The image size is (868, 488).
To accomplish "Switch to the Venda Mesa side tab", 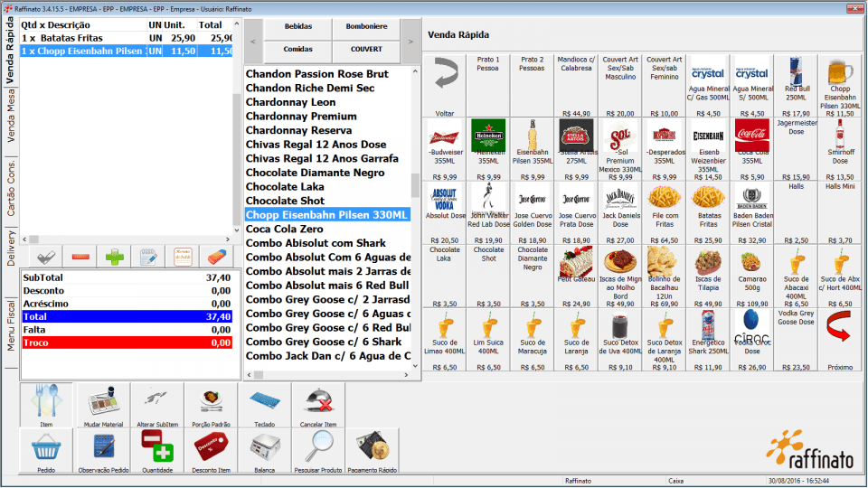I will (x=11, y=116).
